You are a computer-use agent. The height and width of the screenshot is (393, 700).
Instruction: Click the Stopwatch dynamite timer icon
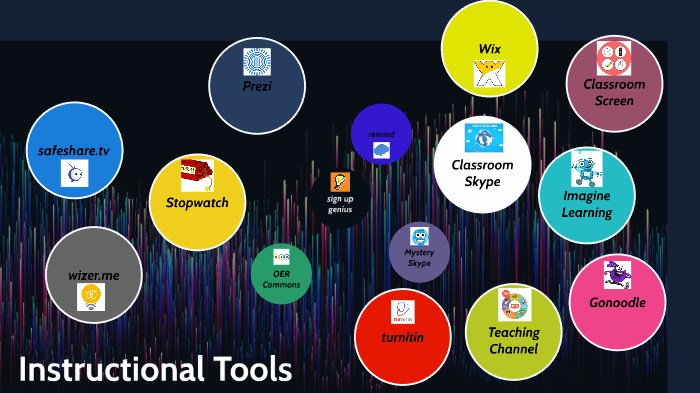[197, 175]
